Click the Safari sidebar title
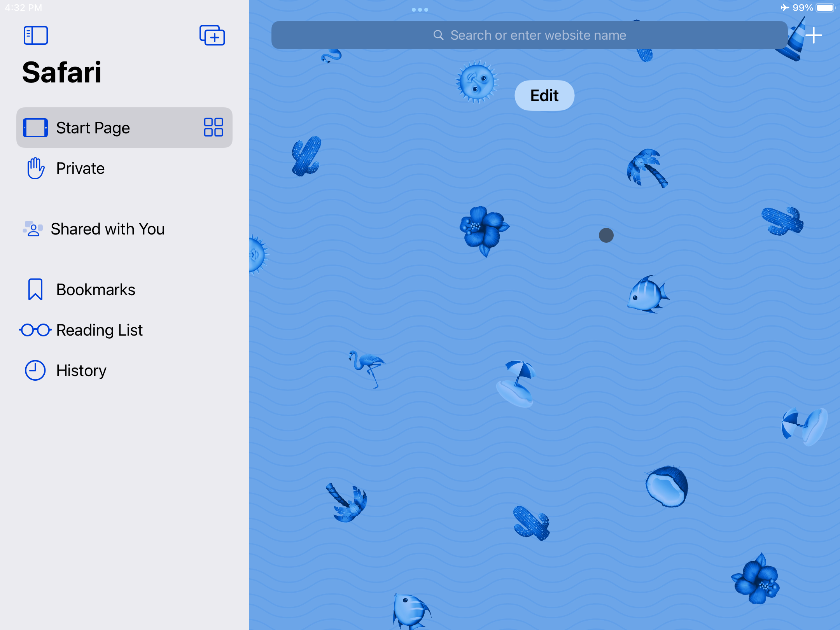Viewport: 840px width, 630px height. click(62, 72)
